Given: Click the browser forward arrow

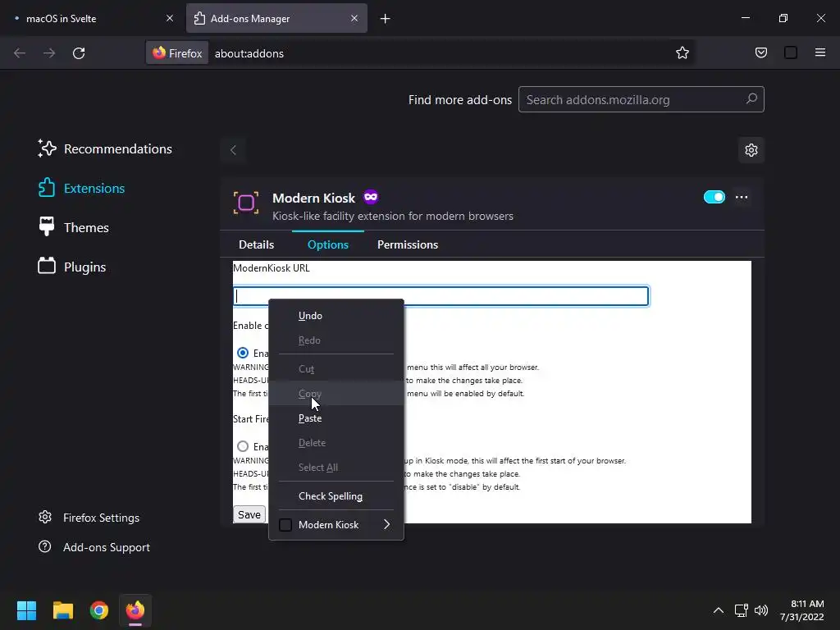Looking at the screenshot, I should tap(49, 53).
